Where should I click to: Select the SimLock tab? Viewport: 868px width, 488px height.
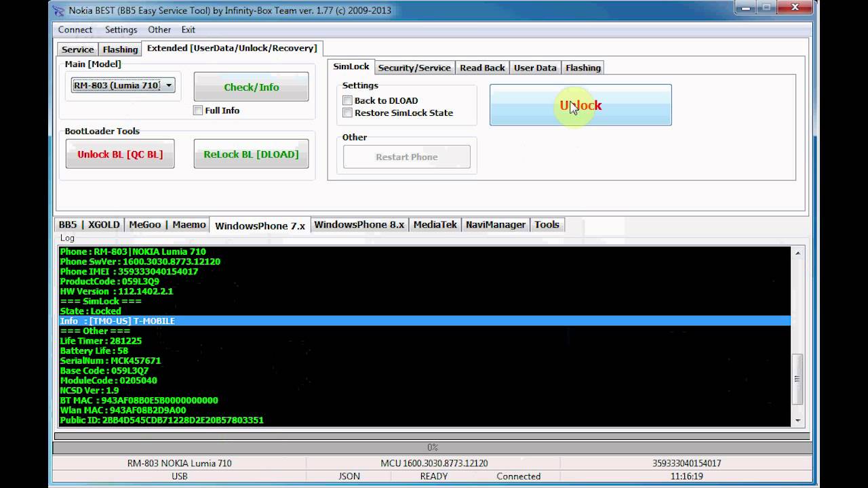(x=351, y=66)
